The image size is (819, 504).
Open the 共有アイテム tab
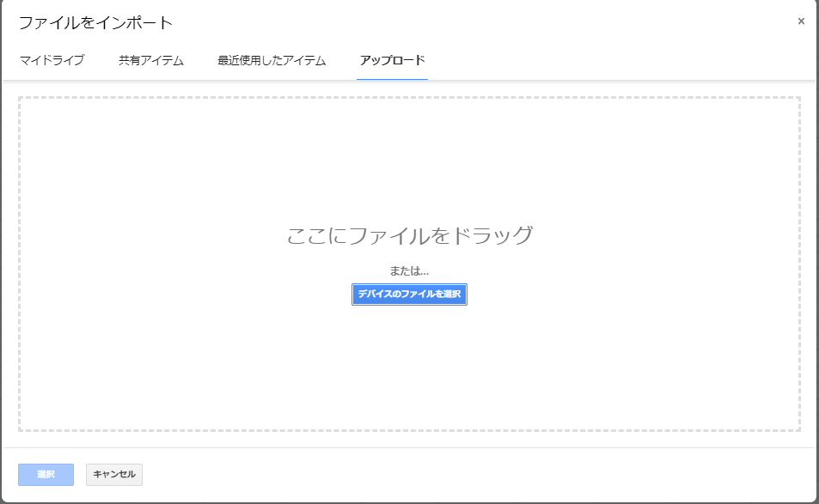151,60
